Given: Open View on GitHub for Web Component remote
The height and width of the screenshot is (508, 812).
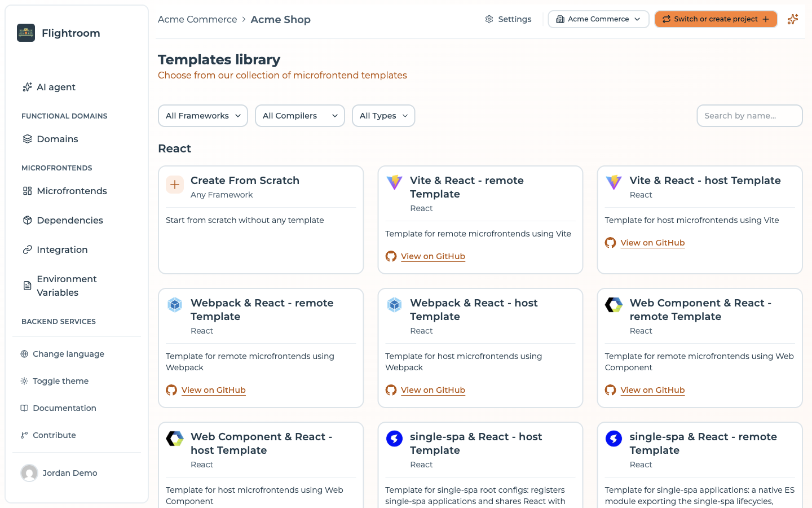Looking at the screenshot, I should click(652, 390).
